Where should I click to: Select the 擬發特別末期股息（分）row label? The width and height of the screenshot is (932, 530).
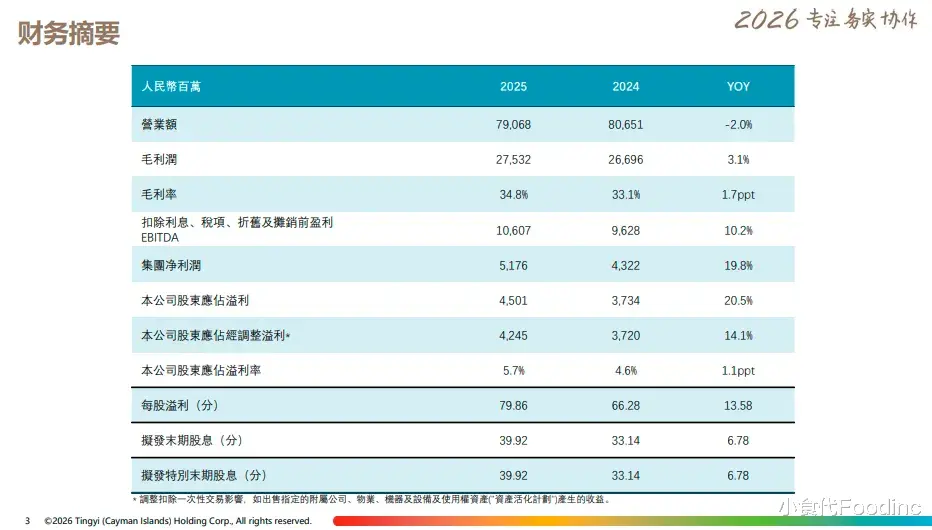click(203, 475)
